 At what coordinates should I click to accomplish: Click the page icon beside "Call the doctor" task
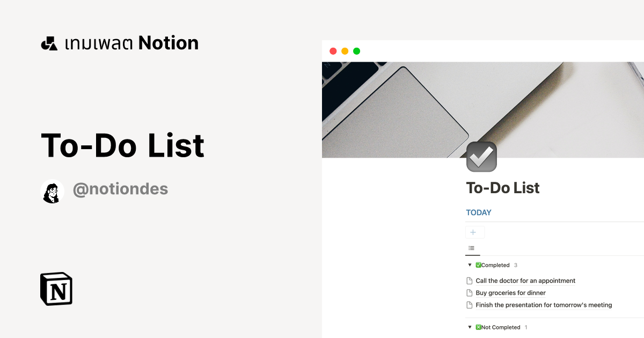pos(470,281)
